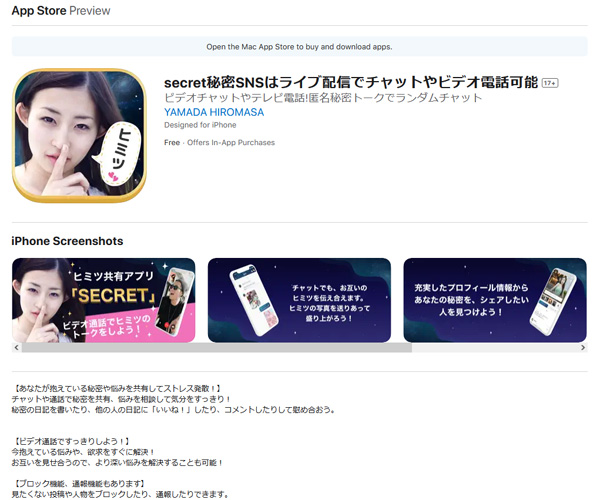Click the app title starting with secret秘密SNS
The image size is (600, 500).
(351, 82)
